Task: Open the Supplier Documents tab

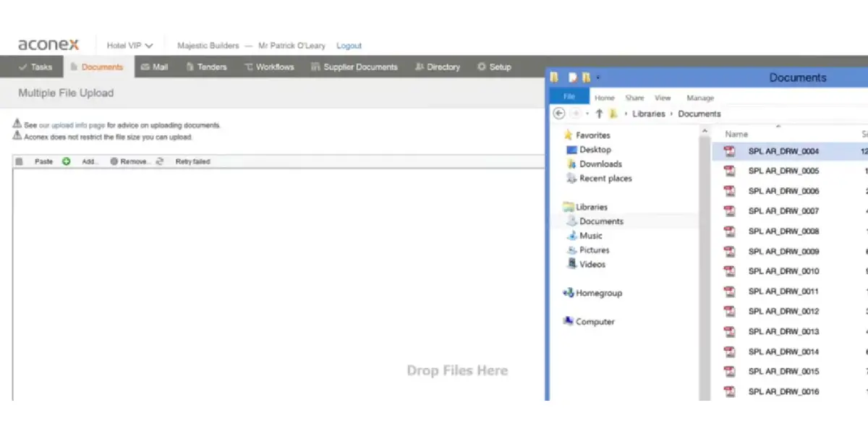Action: tap(354, 67)
